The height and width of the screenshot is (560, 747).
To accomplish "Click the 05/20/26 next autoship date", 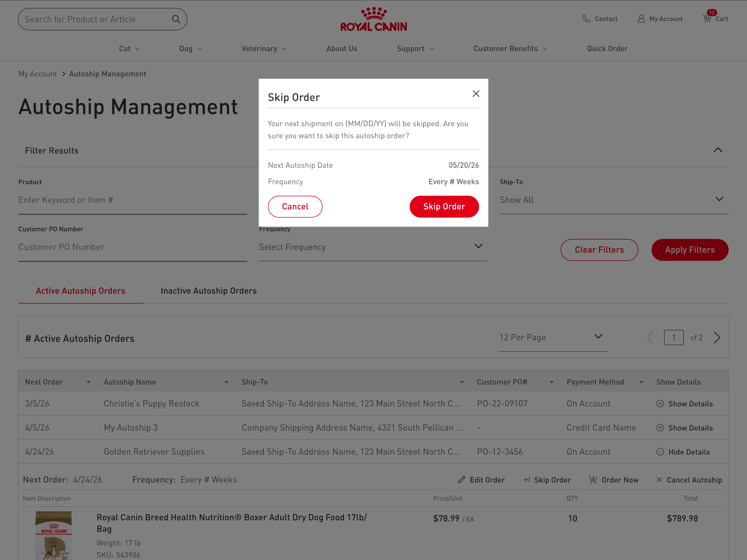I will coord(463,165).
